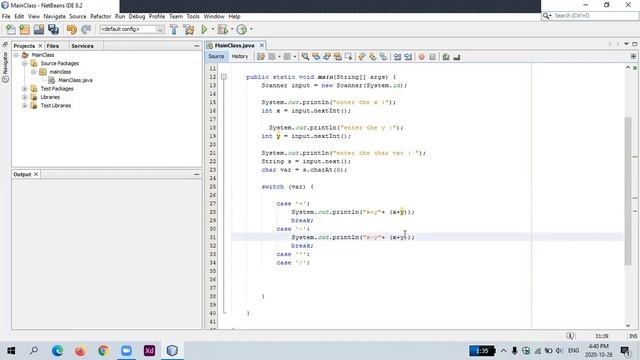Screen dimensions: 640x360
Task: Open the Navigator side panel button
Action: pos(5,67)
